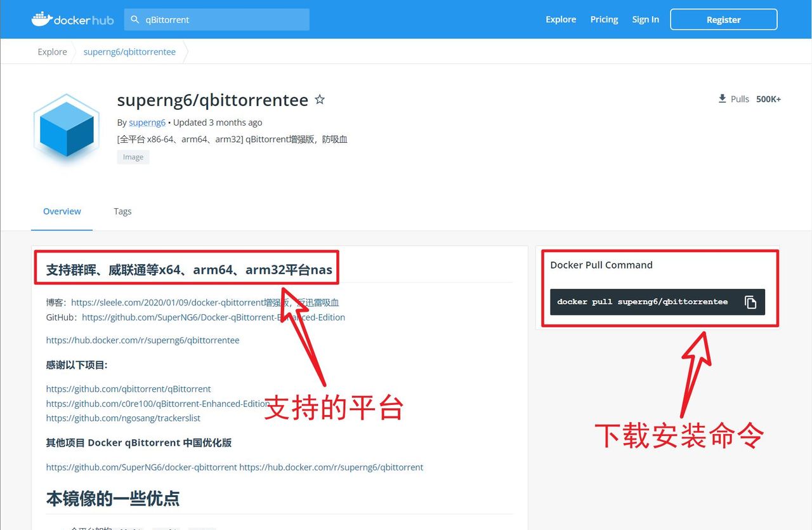Click the '其他项目 Docker qBittorrent 中国优化版' heading
Viewport: 812px width, 530px height.
138,443
